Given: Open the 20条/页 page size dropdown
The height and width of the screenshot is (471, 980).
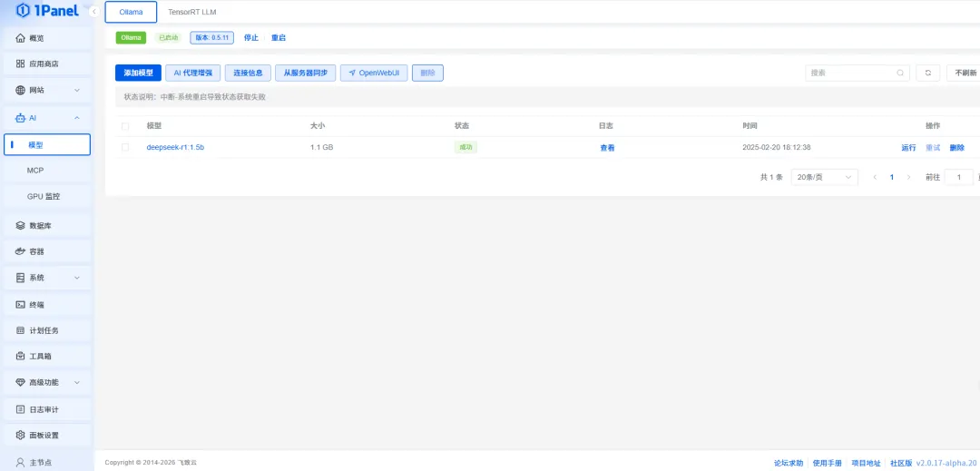Looking at the screenshot, I should 824,177.
